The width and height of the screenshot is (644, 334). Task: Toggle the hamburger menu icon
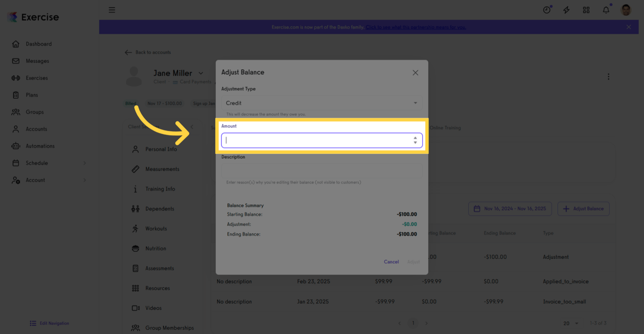click(x=112, y=10)
